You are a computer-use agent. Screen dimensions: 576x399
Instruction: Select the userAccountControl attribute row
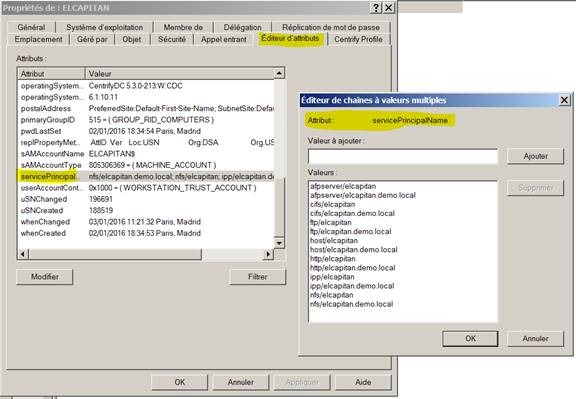pyautogui.click(x=145, y=188)
